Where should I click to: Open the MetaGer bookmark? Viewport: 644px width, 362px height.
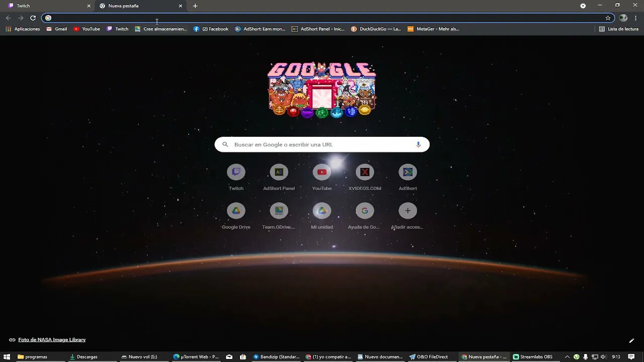click(x=433, y=29)
